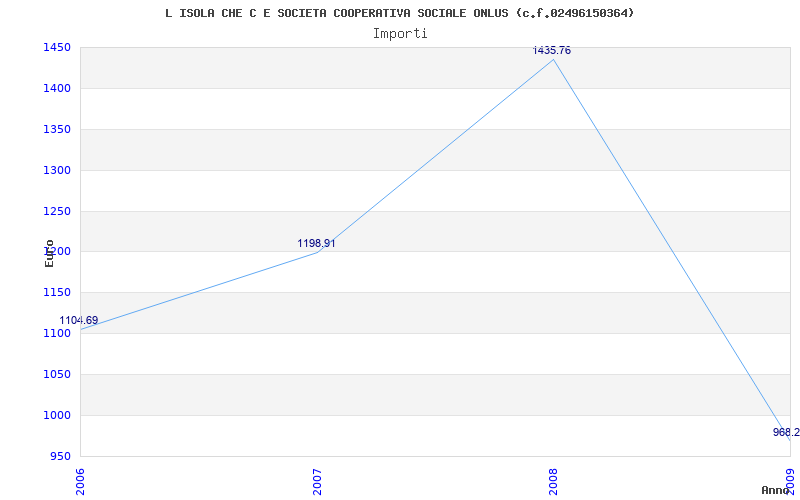Select the 2008 x-axis label
Screen dimensions: 800x500
click(x=554, y=482)
